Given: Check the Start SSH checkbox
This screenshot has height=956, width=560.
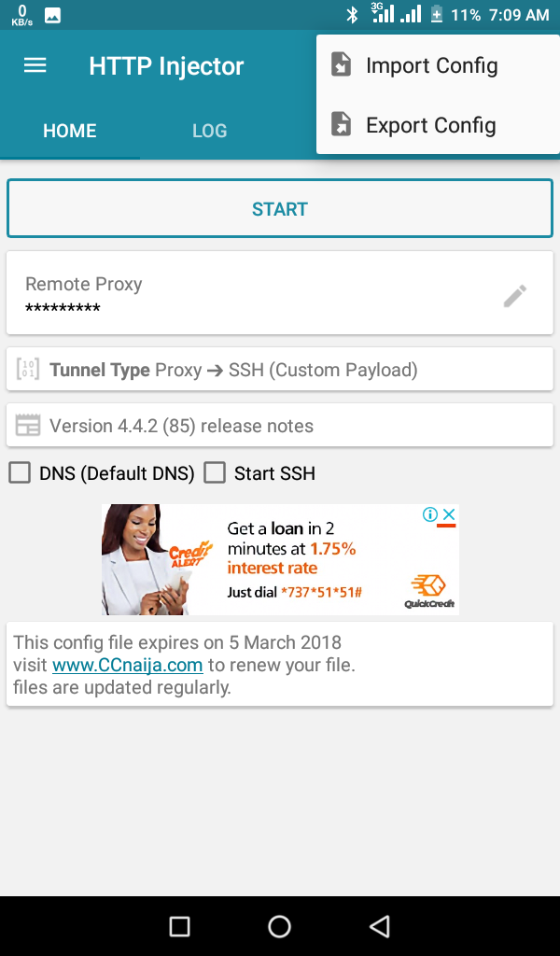Looking at the screenshot, I should (x=216, y=473).
